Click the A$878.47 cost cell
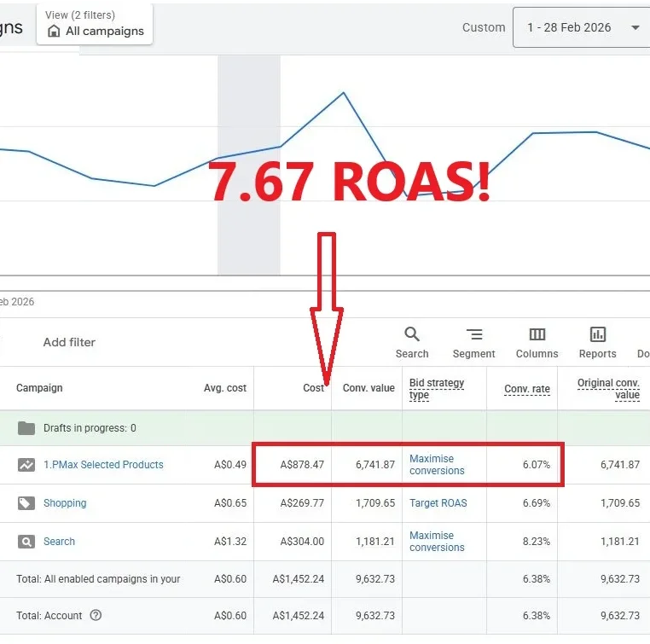This screenshot has width=650, height=644. (302, 465)
